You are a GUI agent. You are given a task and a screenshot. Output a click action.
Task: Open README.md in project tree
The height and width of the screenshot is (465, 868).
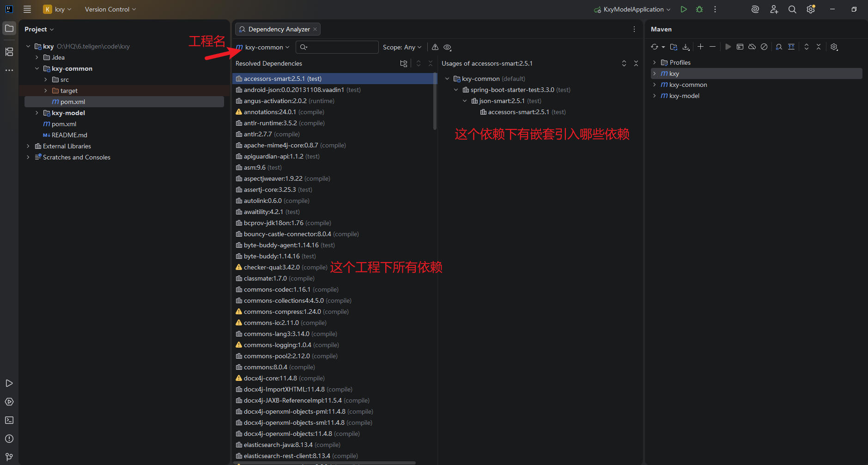coord(69,135)
